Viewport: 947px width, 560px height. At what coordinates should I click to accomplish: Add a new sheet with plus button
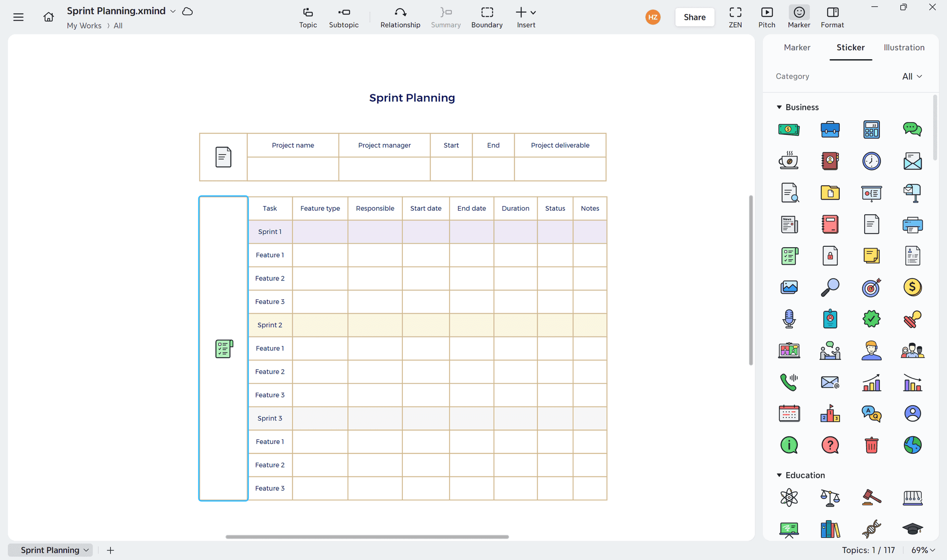click(x=110, y=550)
